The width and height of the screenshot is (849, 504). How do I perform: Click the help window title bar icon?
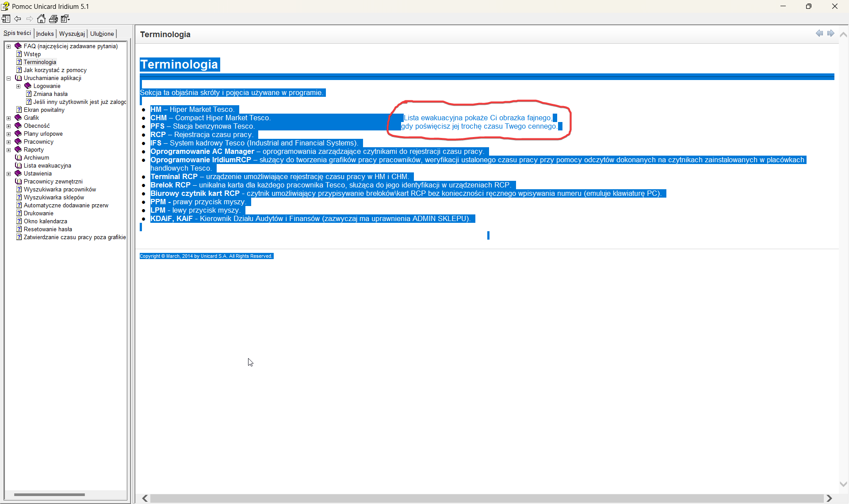coord(5,6)
